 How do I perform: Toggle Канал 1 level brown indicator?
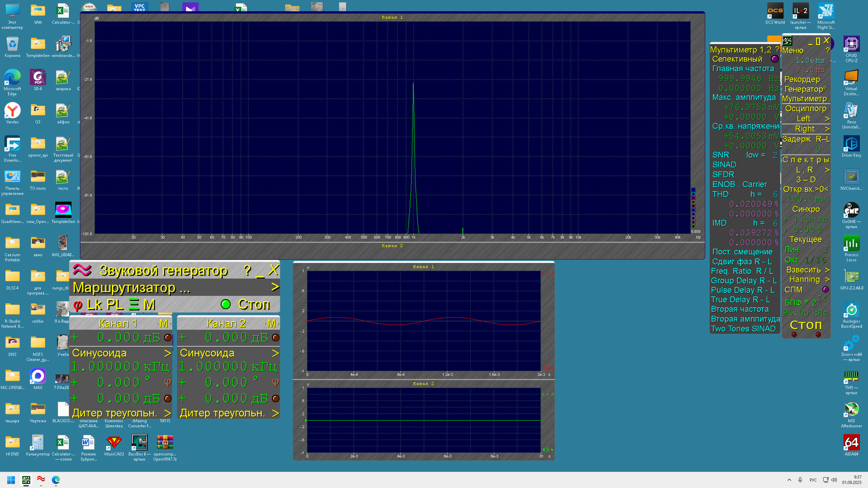point(168,338)
